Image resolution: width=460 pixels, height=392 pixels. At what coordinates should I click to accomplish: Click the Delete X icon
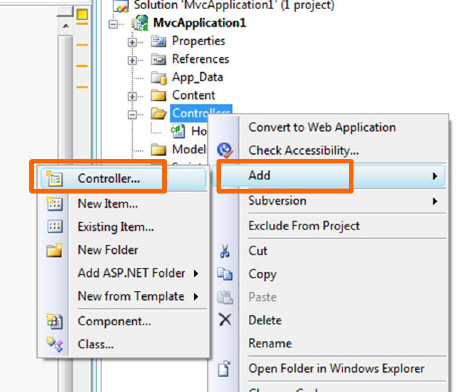tap(225, 320)
